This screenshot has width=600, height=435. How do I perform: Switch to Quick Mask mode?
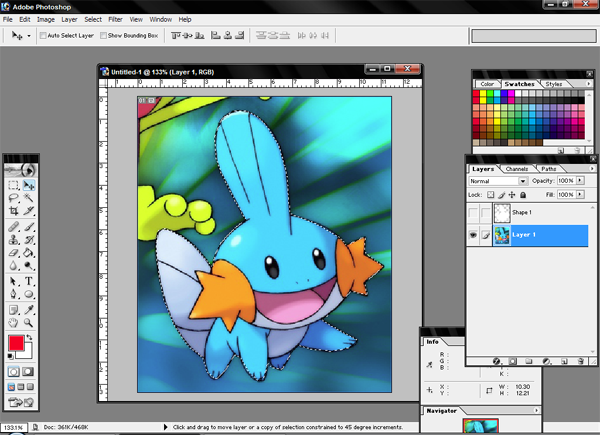(x=28, y=371)
